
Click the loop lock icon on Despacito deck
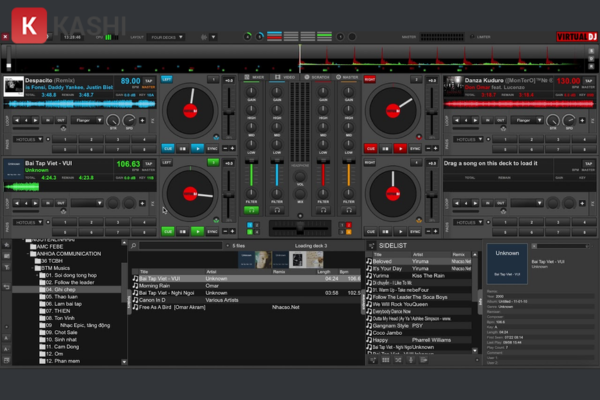(x=64, y=128)
